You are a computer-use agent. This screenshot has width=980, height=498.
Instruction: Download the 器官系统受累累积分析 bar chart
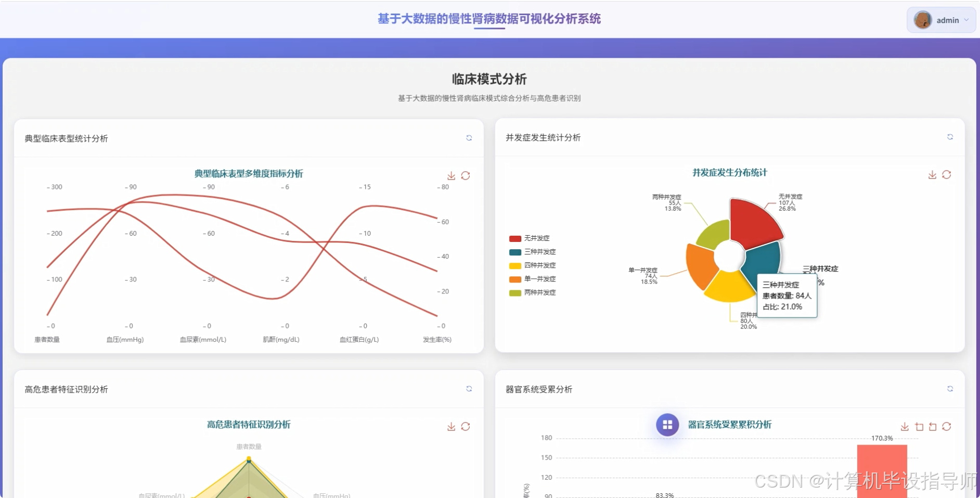(x=905, y=427)
